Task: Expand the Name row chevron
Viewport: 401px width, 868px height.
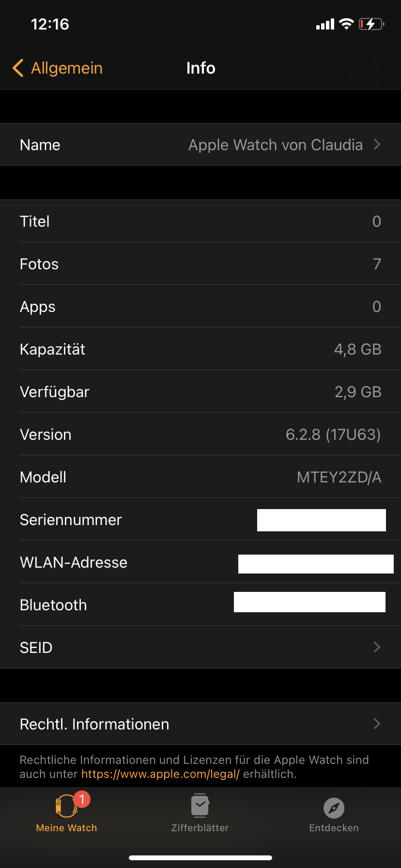Action: 377,144
